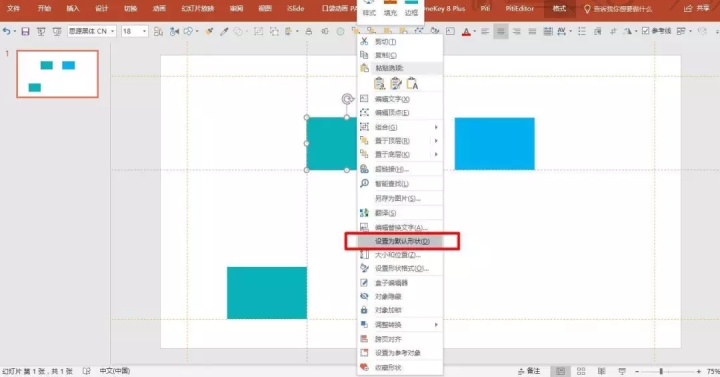Open the font size dropdown showing 18
The height and width of the screenshot is (377, 720).
pos(145,31)
